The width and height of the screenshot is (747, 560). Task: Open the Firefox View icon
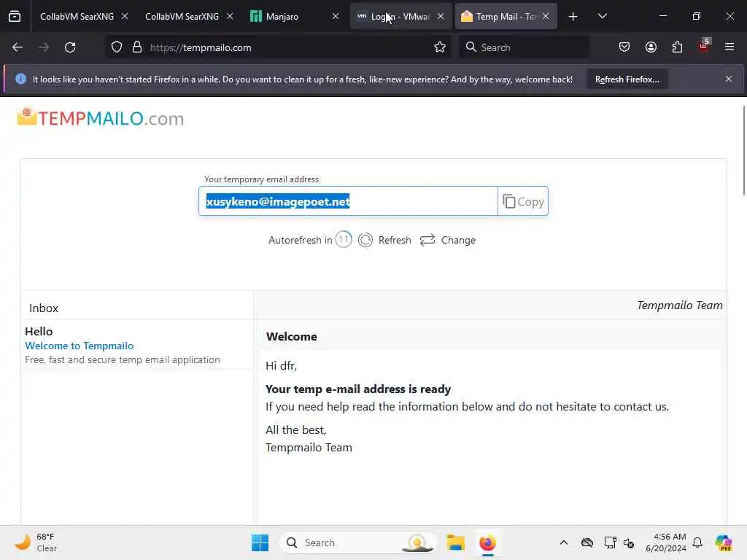point(15,17)
